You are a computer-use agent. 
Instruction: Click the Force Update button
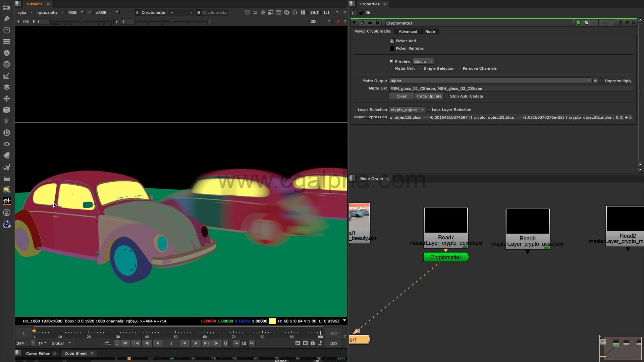[429, 96]
